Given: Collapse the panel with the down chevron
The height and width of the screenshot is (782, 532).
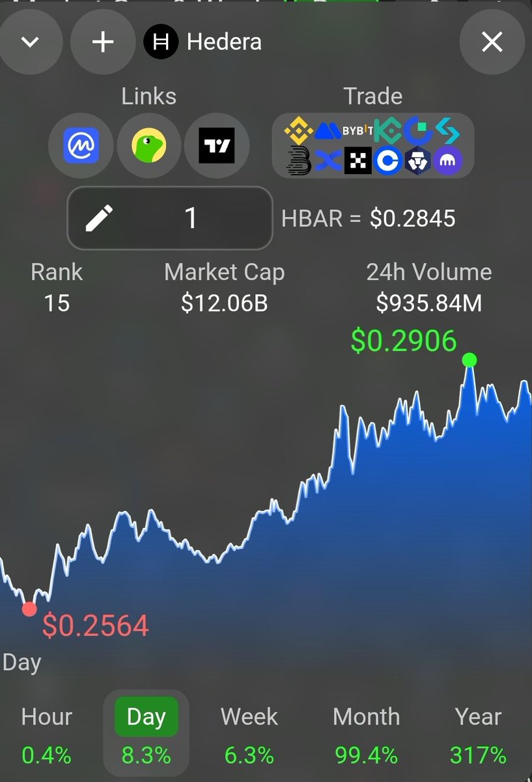Looking at the screenshot, I should pyautogui.click(x=30, y=42).
